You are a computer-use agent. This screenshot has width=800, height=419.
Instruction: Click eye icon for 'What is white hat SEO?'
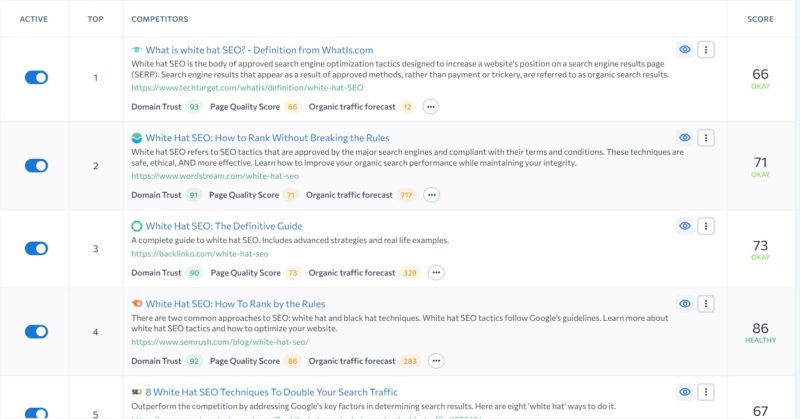coord(685,50)
